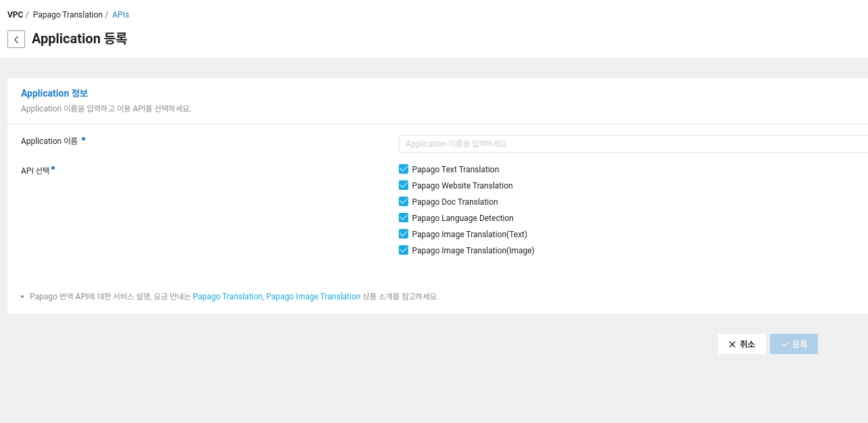The image size is (868, 423).
Task: Click the Application 정보 section heading
Action: pyautogui.click(x=54, y=93)
